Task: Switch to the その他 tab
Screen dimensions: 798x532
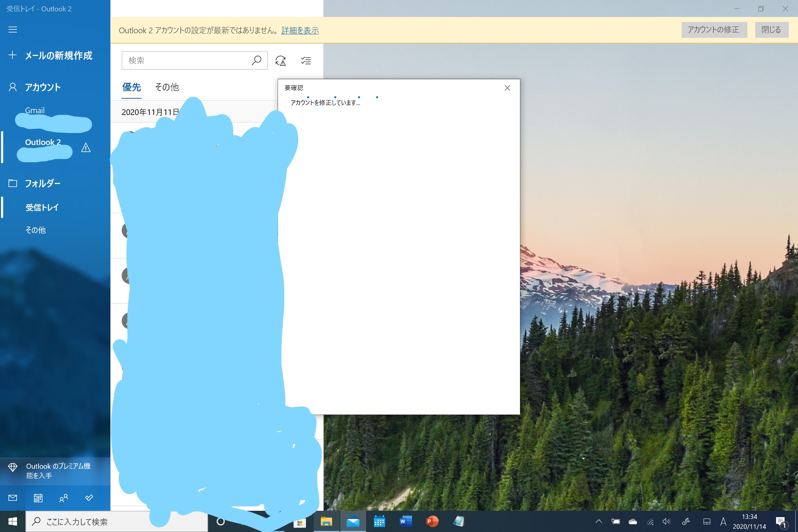Action: pos(167,87)
